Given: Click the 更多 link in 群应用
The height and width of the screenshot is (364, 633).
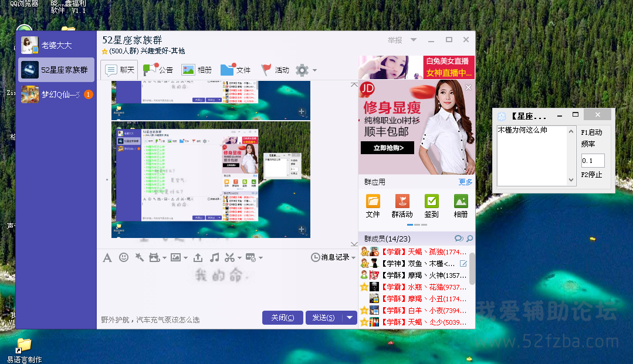Looking at the screenshot, I should tap(465, 182).
